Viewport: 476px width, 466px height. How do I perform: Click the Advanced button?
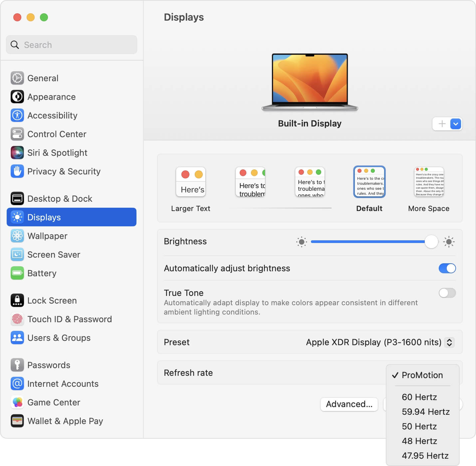[x=349, y=404]
